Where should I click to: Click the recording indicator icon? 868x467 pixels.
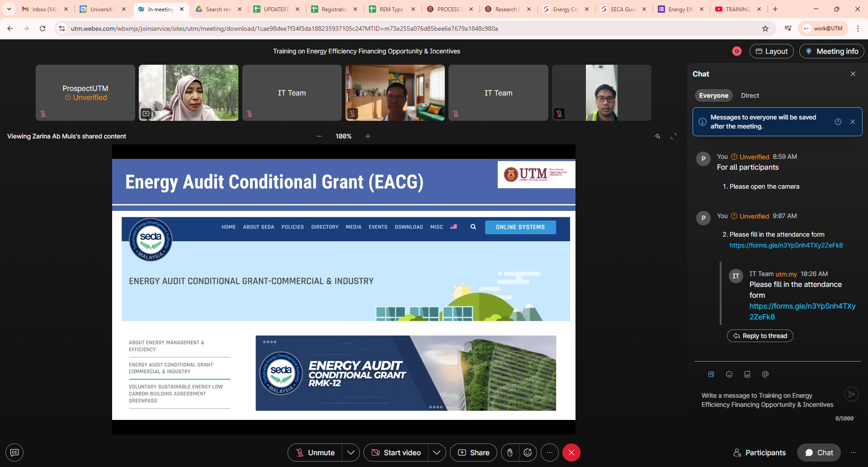point(737,51)
